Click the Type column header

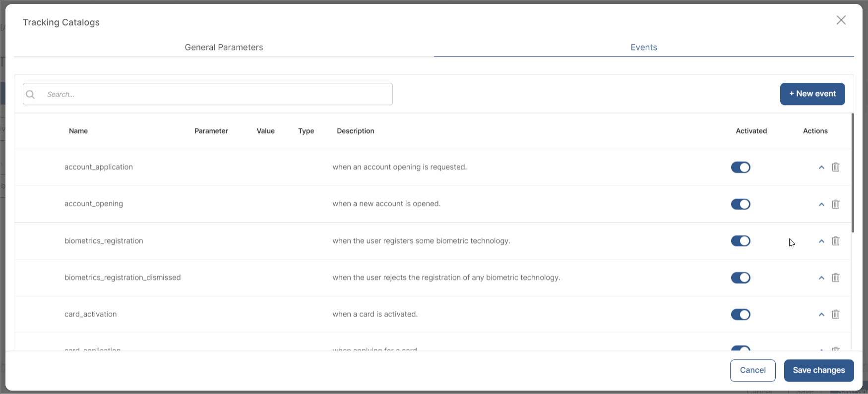coord(306,131)
